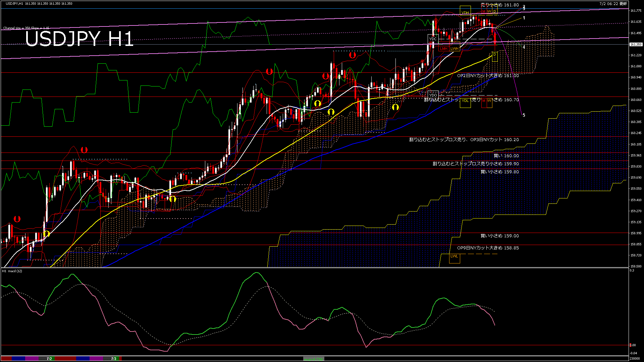
Task: Click 161.635 on the price axis
Action: pyautogui.click(x=636, y=22)
